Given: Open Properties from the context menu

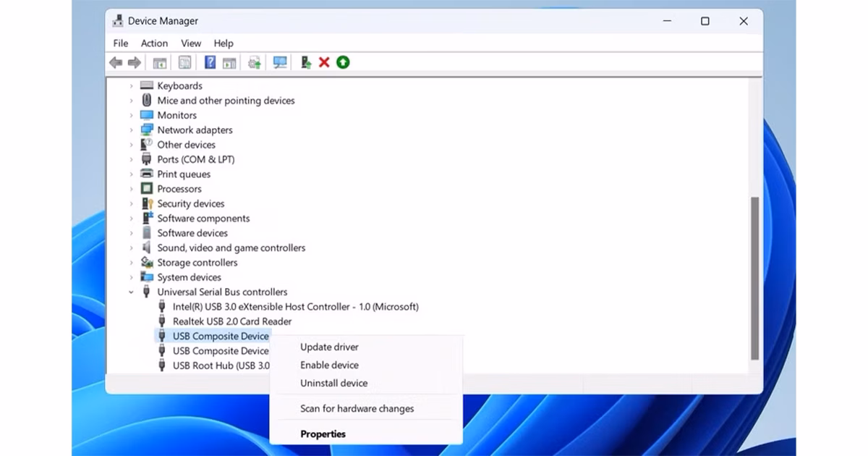Looking at the screenshot, I should coord(366,434).
